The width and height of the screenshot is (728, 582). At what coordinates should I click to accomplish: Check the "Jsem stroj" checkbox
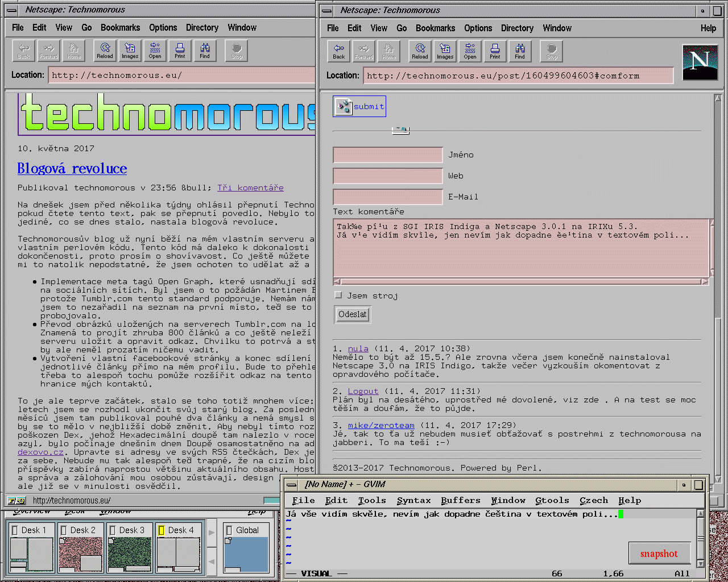click(x=338, y=295)
